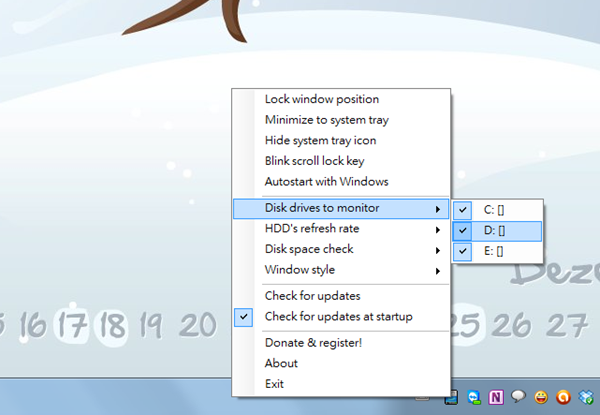
Task: Uncheck drive E: in the submenu
Action: [497, 251]
